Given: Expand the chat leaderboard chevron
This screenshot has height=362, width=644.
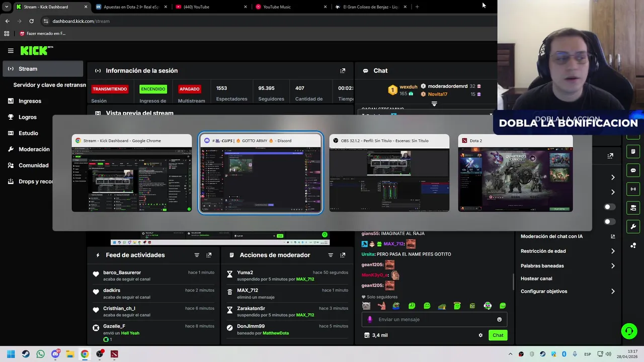Looking at the screenshot, I should [x=434, y=104].
